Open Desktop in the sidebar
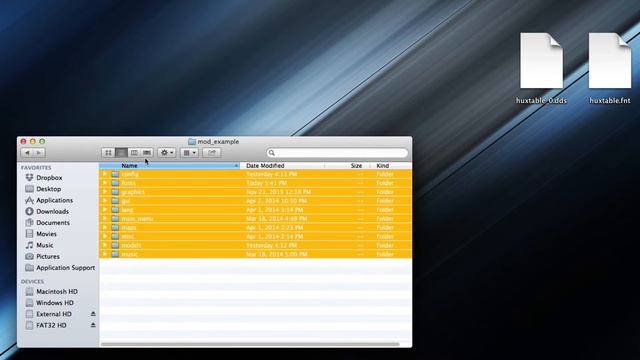The height and width of the screenshot is (360, 640). [49, 189]
